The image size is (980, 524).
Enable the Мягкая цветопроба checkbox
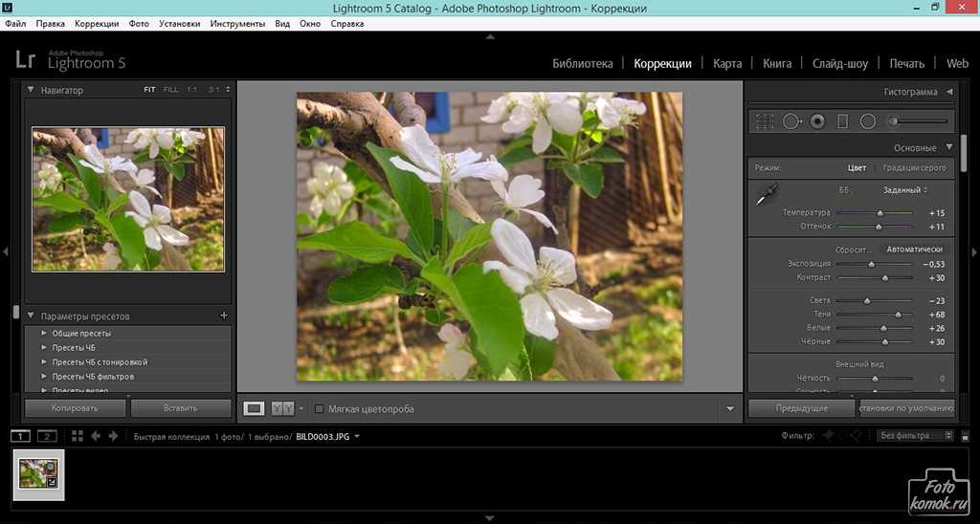[320, 408]
